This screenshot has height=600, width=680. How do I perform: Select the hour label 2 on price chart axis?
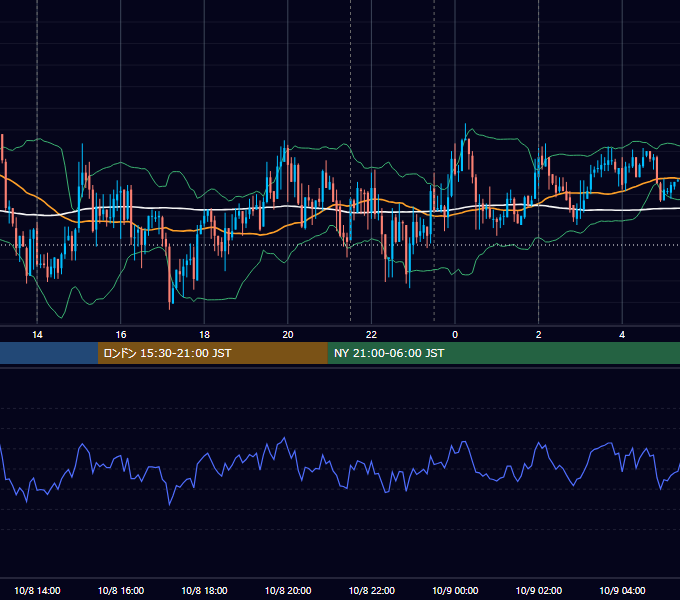pos(539,335)
